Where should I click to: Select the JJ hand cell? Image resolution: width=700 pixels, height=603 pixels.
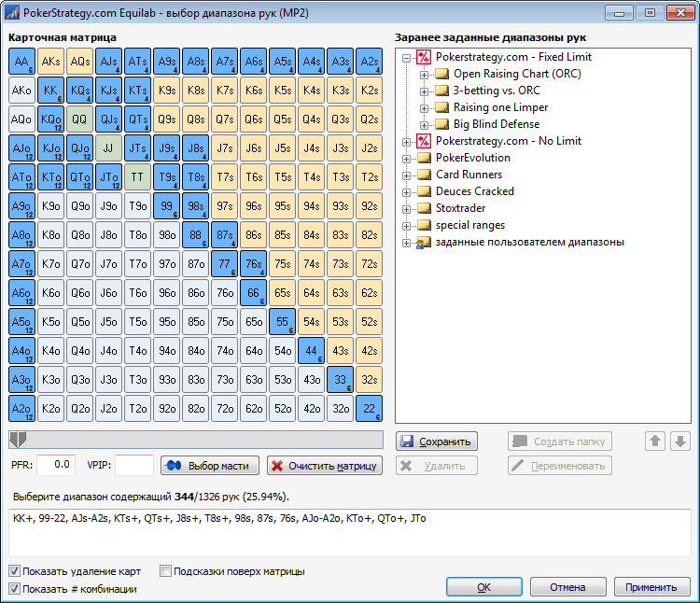pos(108,148)
